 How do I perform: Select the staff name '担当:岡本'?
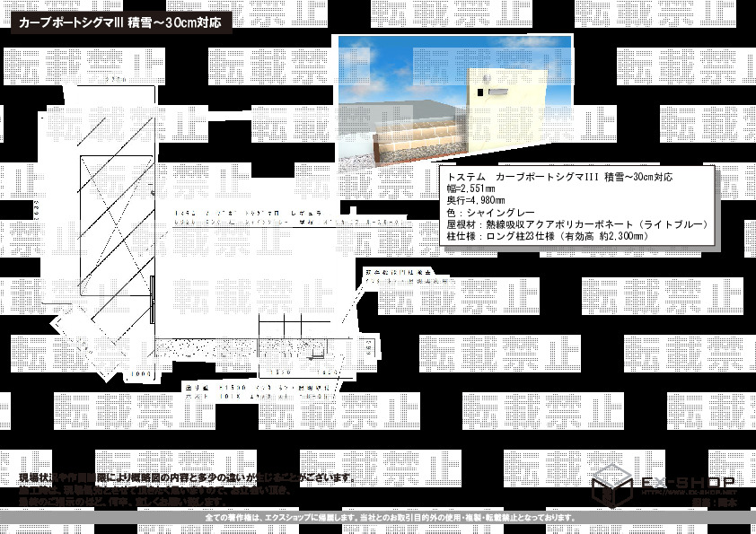pos(714,503)
